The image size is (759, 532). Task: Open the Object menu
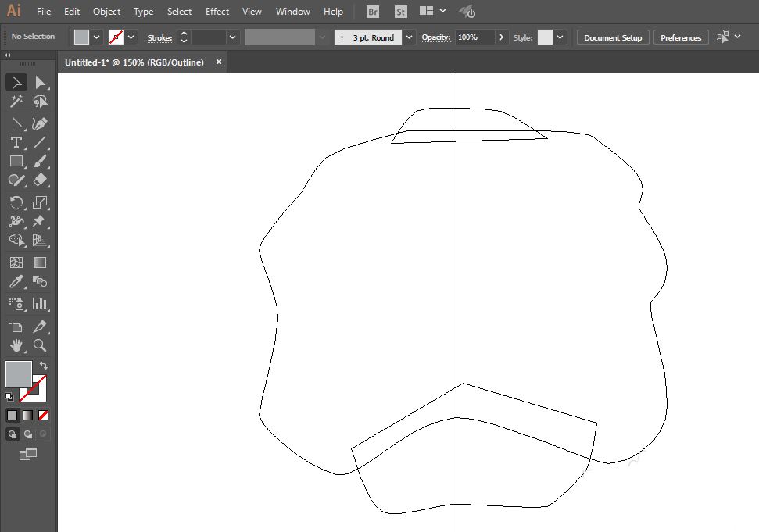point(106,12)
